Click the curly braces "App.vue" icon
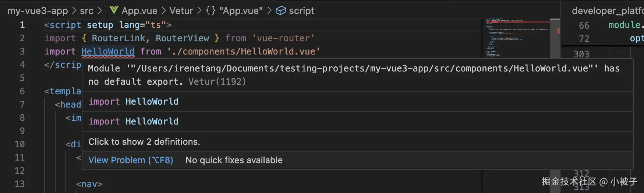 click(x=210, y=11)
